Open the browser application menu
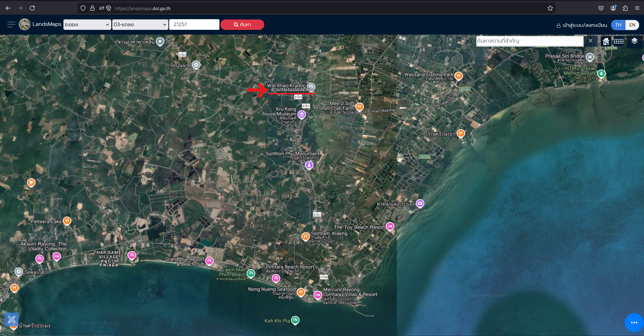 pos(637,8)
